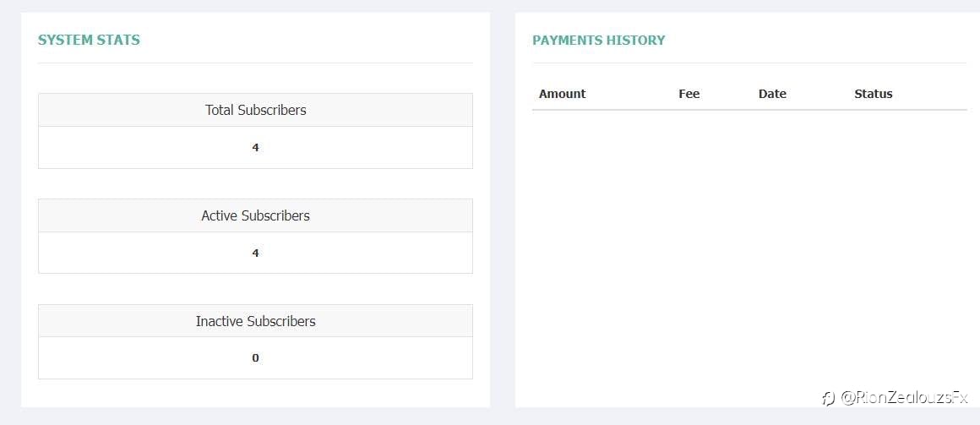Click the Inactive Subscribers value 0

pos(255,358)
